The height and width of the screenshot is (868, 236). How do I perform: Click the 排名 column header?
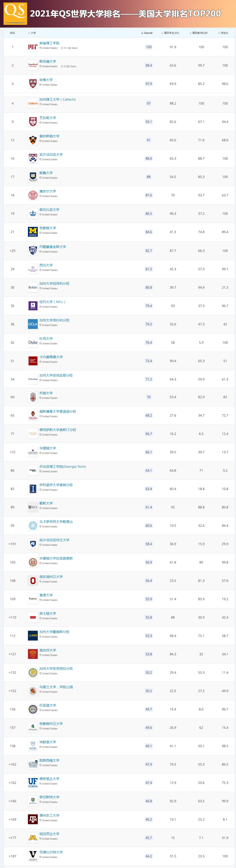pyautogui.click(x=13, y=33)
